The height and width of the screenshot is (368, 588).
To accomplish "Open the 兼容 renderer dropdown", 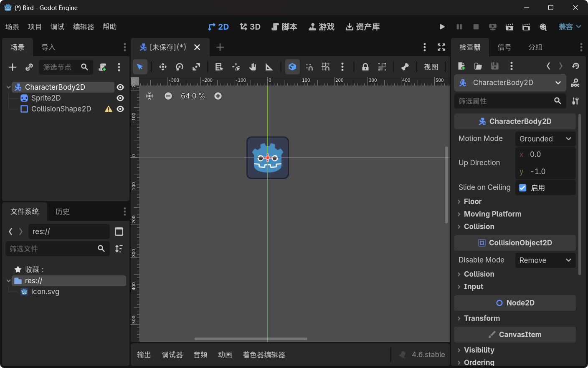I will [x=570, y=27].
